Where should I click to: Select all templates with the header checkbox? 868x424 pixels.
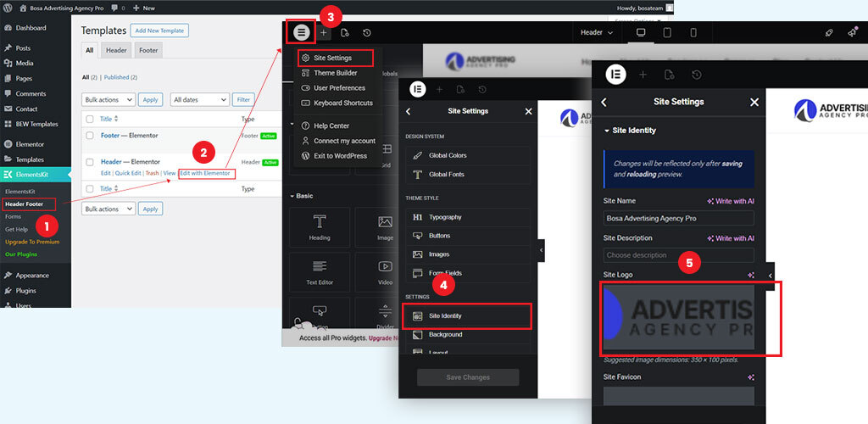point(90,119)
